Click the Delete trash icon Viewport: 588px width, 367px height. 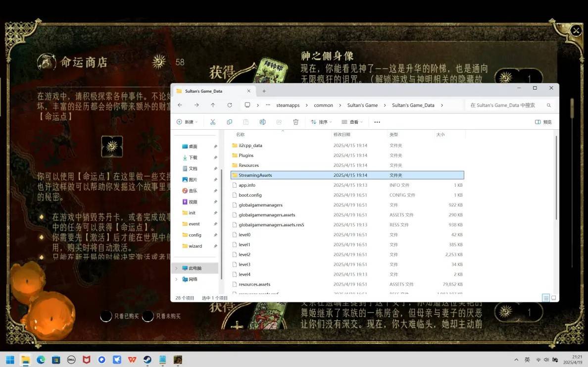(295, 121)
